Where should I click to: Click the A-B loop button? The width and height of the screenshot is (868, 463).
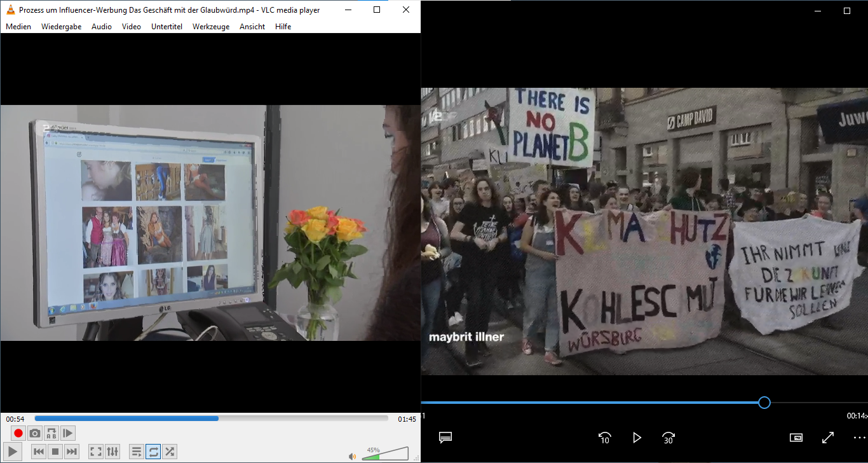[x=51, y=433]
